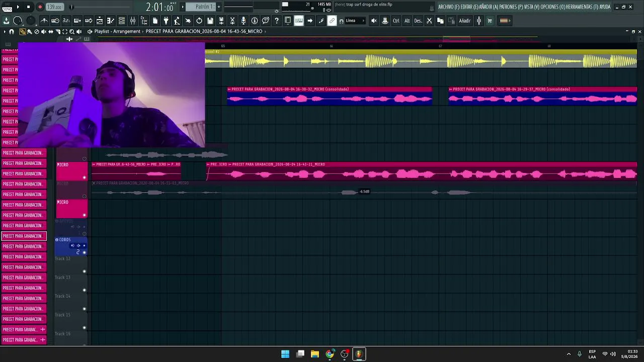Click the Añadir button in the toolbar
This screenshot has width=644, height=362.
click(465, 21)
